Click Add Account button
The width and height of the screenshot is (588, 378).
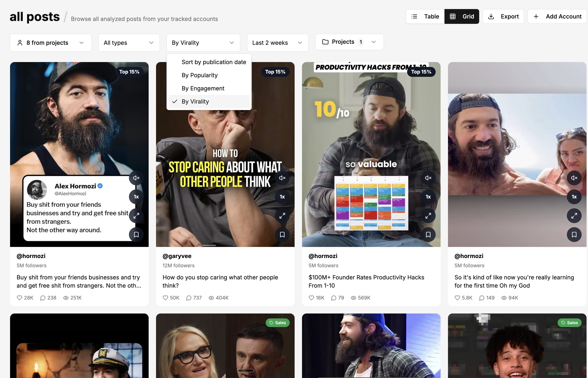(557, 16)
